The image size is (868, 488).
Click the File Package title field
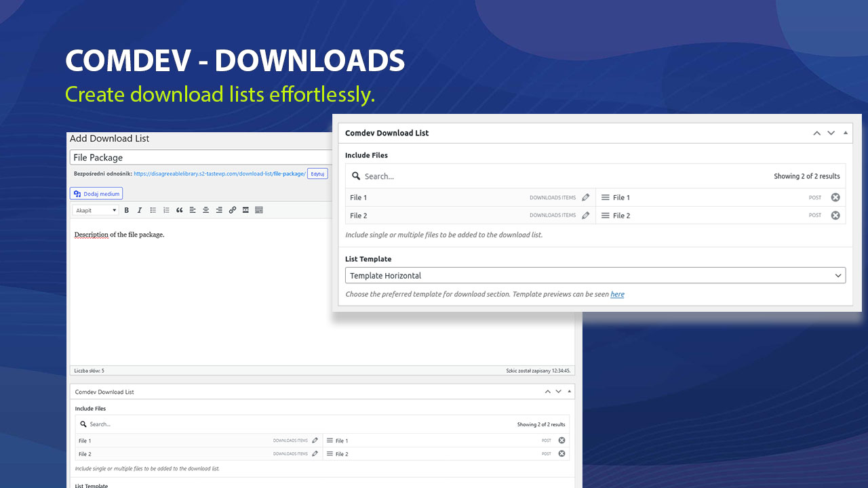click(x=202, y=157)
